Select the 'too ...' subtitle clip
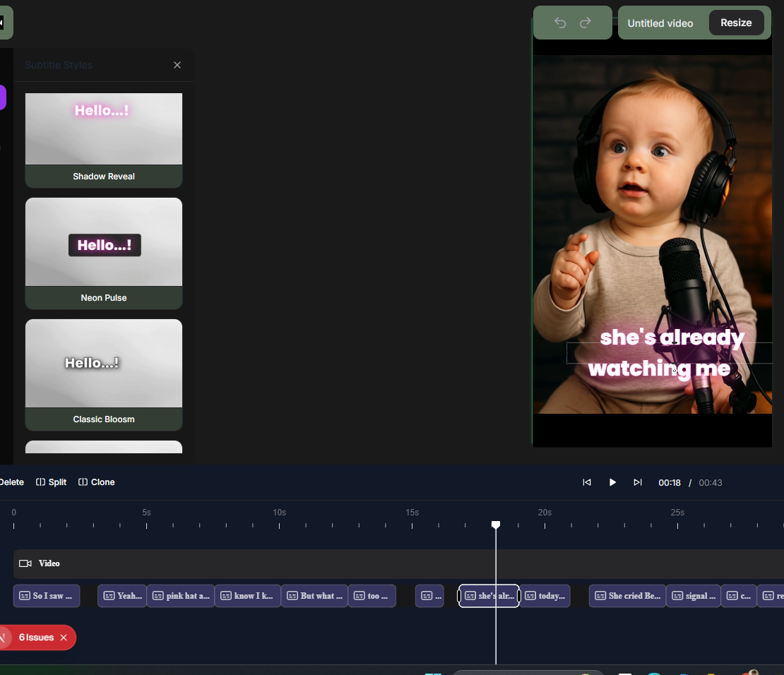 click(x=372, y=596)
